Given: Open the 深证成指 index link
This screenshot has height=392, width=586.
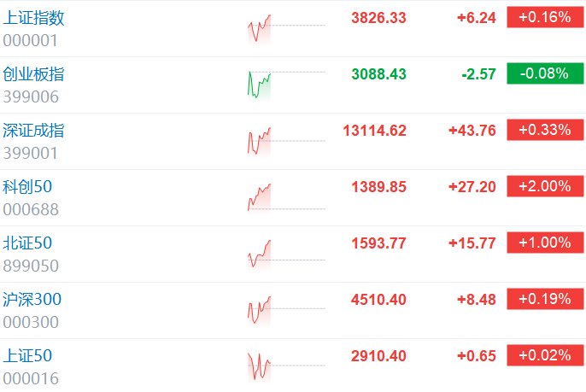Looking at the screenshot, I should tap(33, 131).
